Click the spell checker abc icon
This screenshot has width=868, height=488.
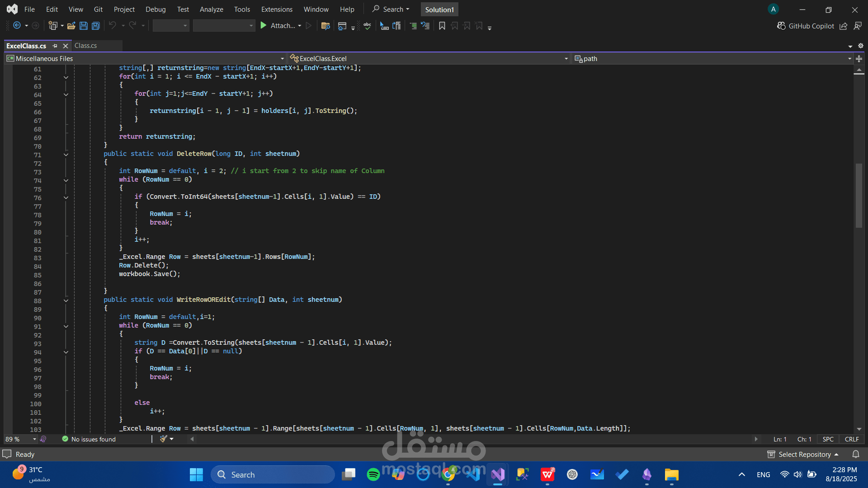point(367,26)
